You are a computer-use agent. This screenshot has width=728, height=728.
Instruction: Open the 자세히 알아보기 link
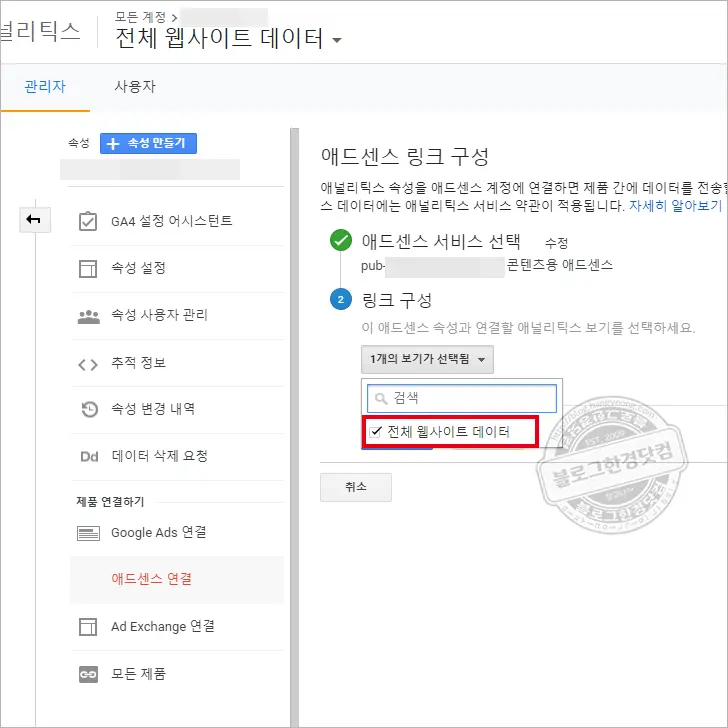[675, 206]
